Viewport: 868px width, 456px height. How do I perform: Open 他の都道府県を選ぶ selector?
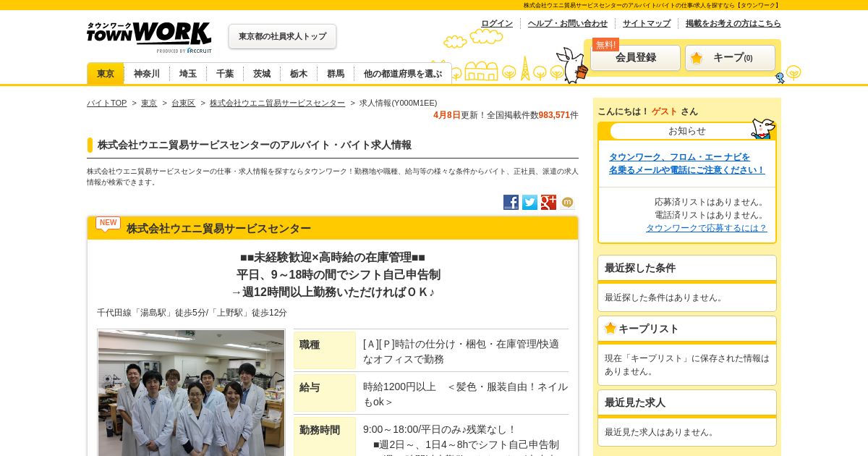click(x=403, y=74)
